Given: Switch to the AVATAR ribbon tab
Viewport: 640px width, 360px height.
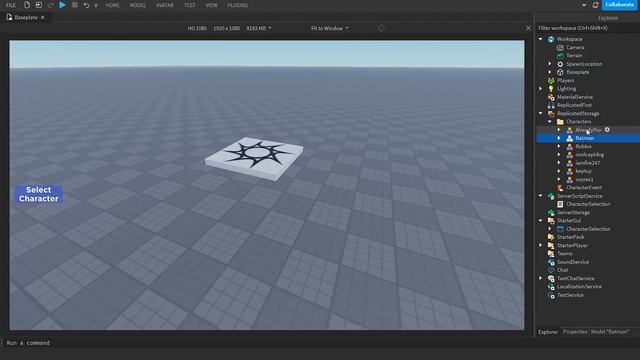Looking at the screenshot, I should [x=165, y=5].
